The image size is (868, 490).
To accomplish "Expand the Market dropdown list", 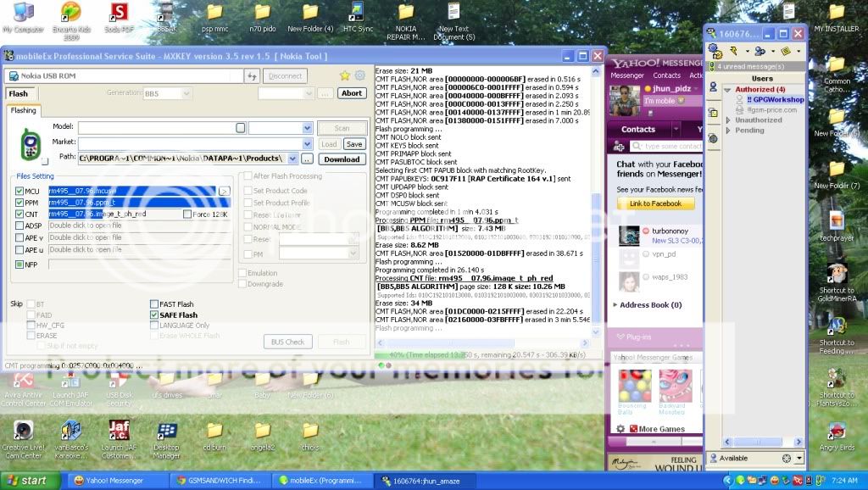I will click(306, 144).
